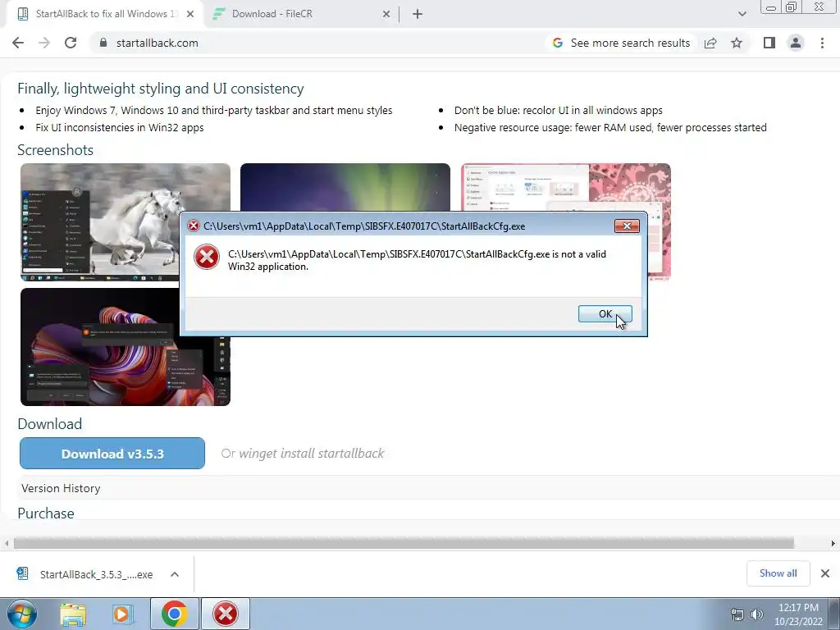Toggle the browser side panel

click(769, 43)
